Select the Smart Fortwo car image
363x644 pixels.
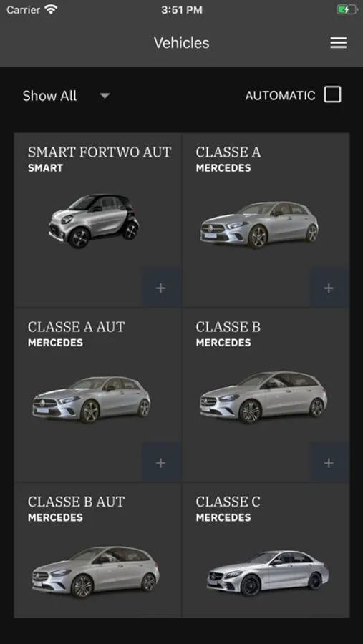(x=94, y=221)
